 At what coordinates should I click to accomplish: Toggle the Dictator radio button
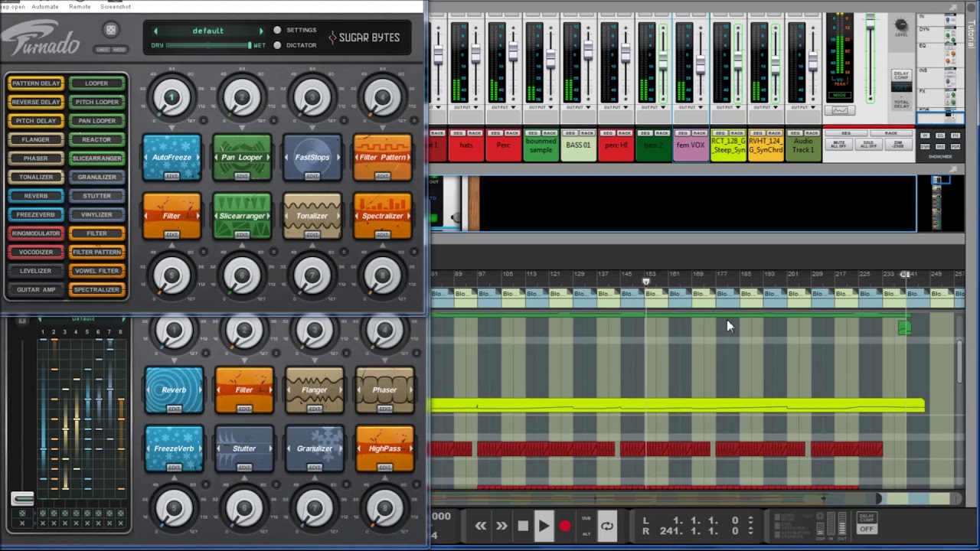coord(277,45)
